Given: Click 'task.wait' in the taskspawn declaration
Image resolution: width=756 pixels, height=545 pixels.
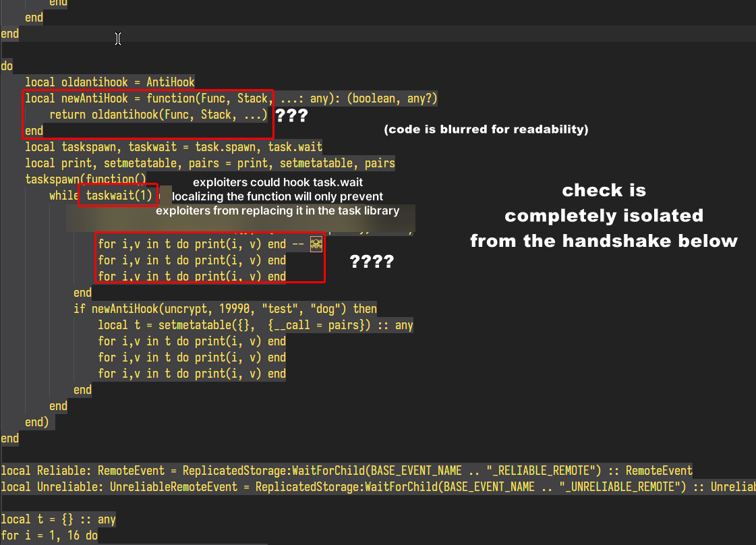Looking at the screenshot, I should [x=295, y=146].
